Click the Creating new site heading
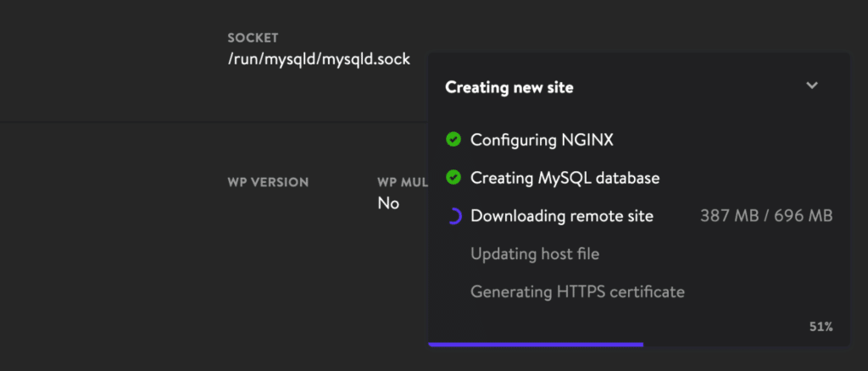 pyautogui.click(x=509, y=86)
